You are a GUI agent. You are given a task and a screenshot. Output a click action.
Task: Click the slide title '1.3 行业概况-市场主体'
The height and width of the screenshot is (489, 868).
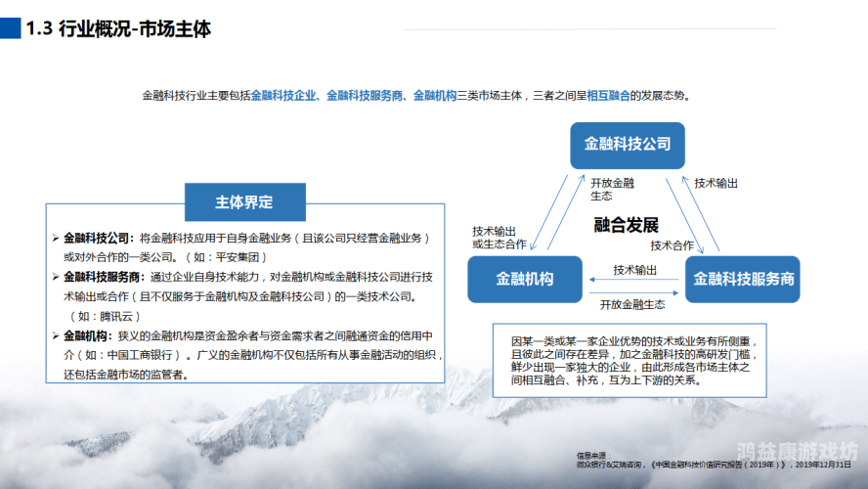click(118, 28)
